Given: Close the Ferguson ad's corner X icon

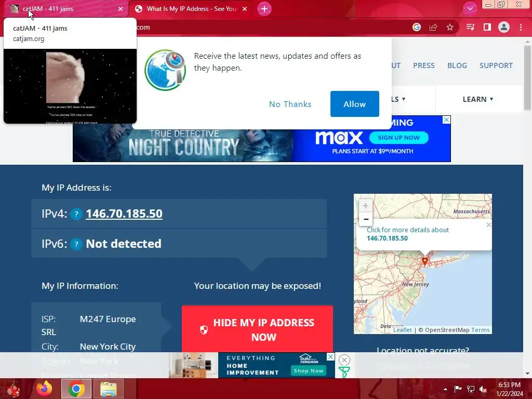Looking at the screenshot, I should (330, 356).
